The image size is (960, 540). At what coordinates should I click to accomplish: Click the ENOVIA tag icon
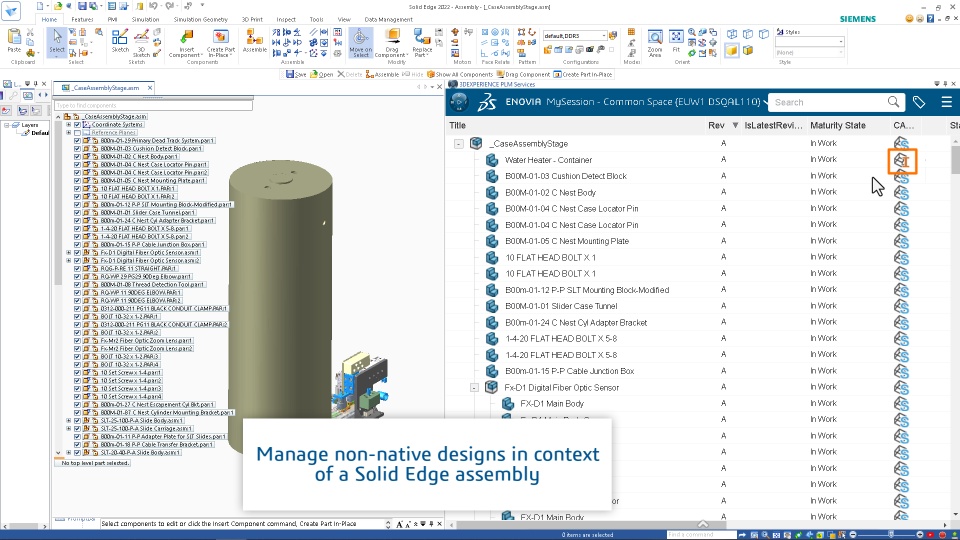pyautogui.click(x=919, y=102)
